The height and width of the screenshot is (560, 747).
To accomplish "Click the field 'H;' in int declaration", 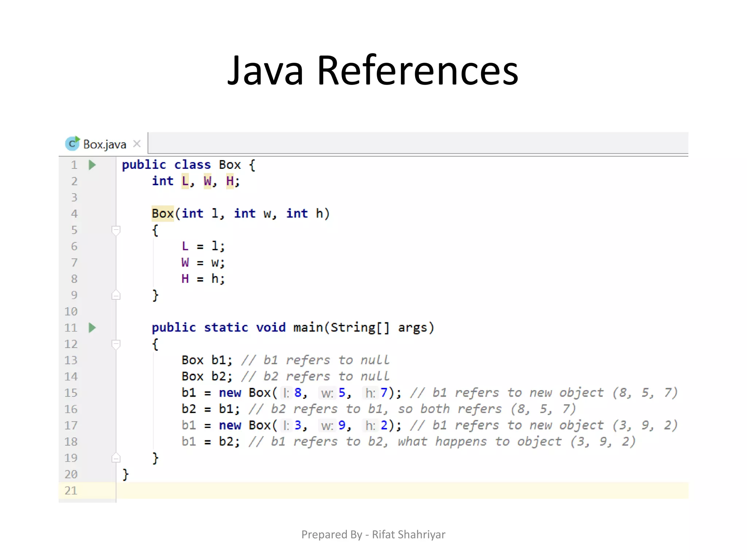I will (233, 181).
